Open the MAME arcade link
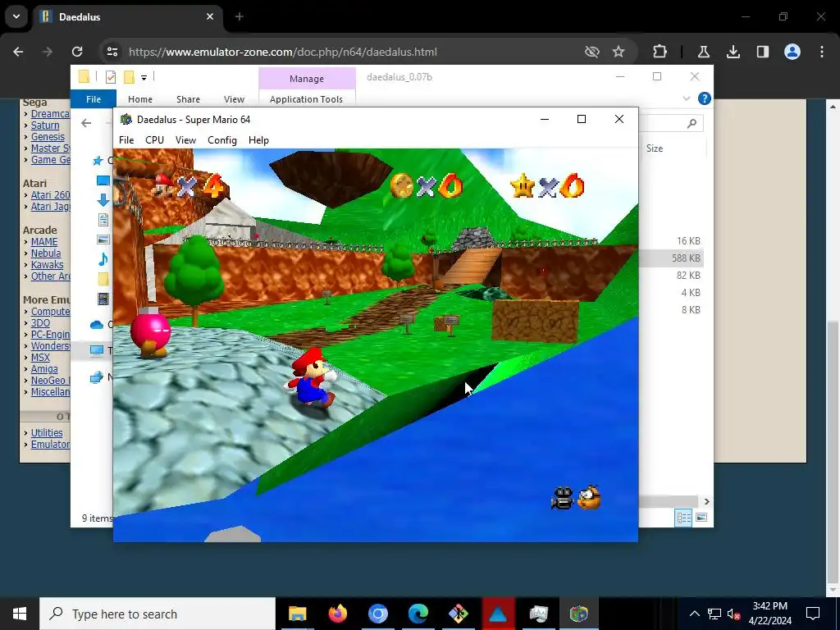The height and width of the screenshot is (630, 840). (44, 242)
